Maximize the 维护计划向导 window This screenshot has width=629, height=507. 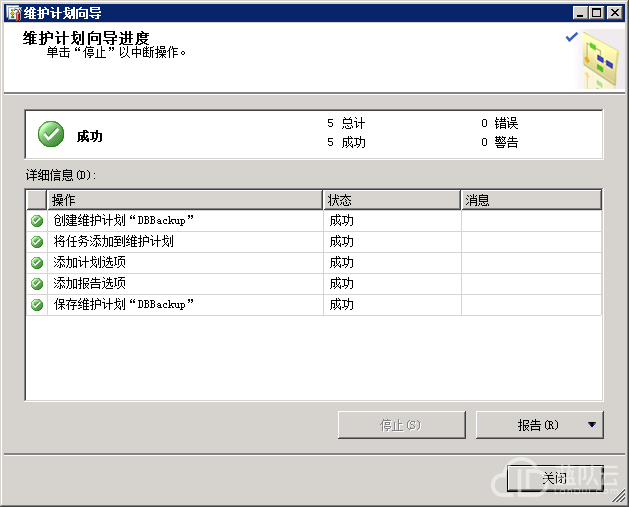tap(597, 13)
